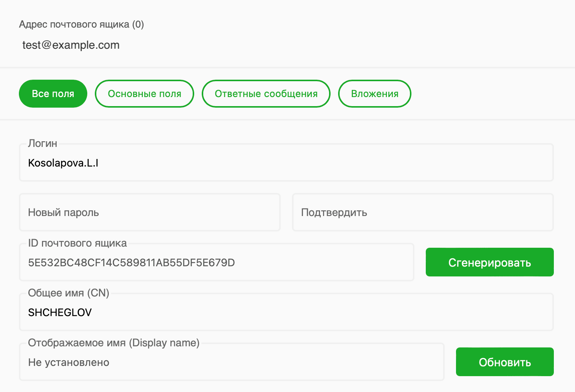Click the Kosolapova.L.I login value
Viewport: 575px width, 392px height.
pyautogui.click(x=63, y=163)
